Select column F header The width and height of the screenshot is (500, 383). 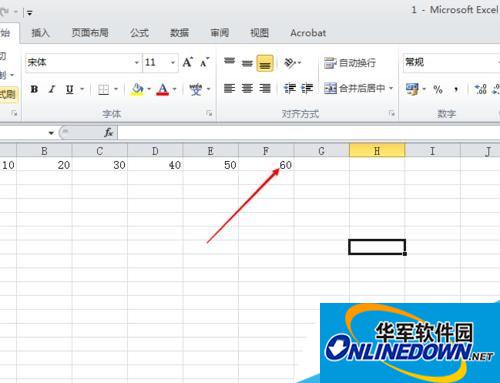266,151
